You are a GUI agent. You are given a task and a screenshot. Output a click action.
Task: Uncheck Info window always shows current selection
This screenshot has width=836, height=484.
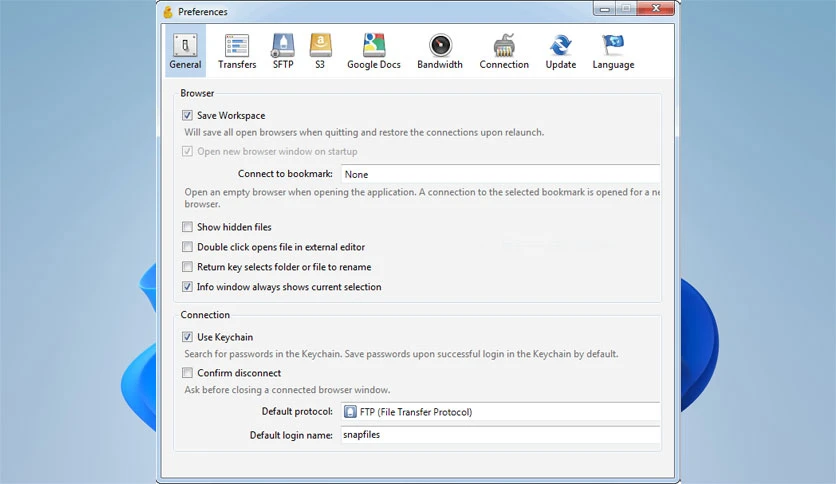pyautogui.click(x=187, y=287)
